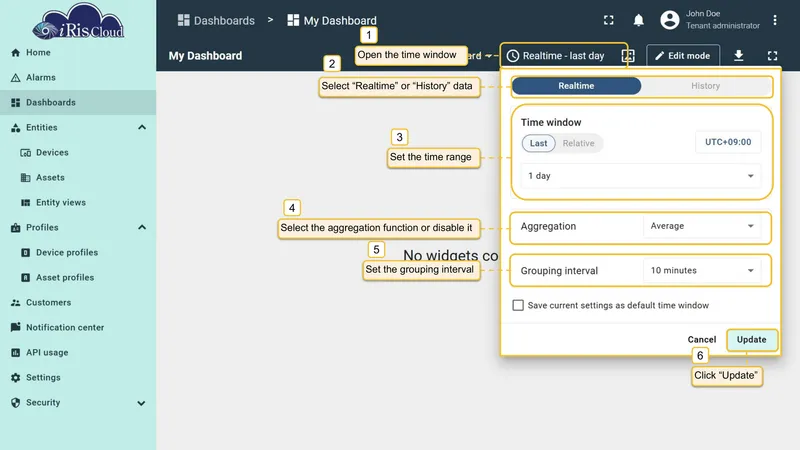
Task: Expand dashboard to fullscreen icon in toolbar
Action: coord(772,56)
